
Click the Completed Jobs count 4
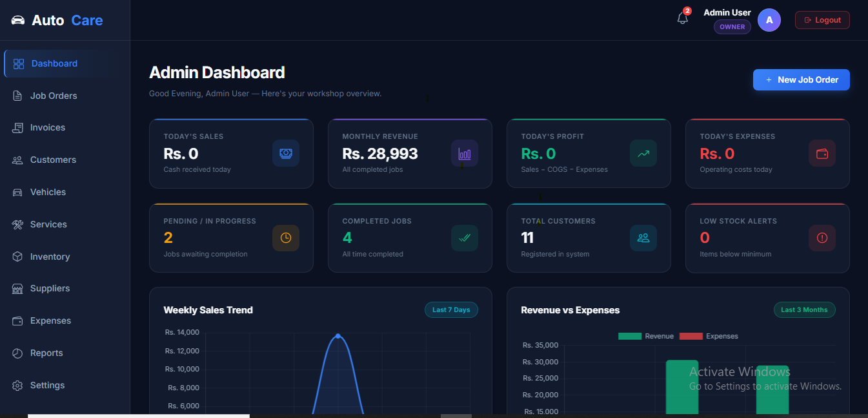click(347, 238)
